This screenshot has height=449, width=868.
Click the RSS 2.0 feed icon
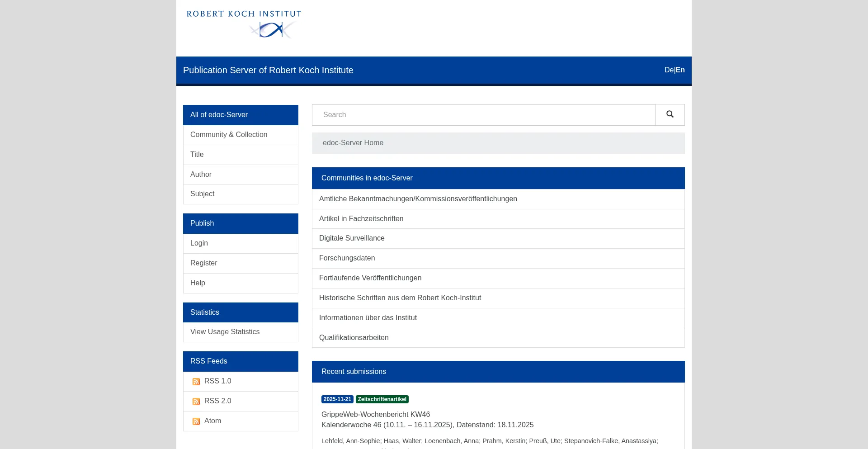(196, 402)
